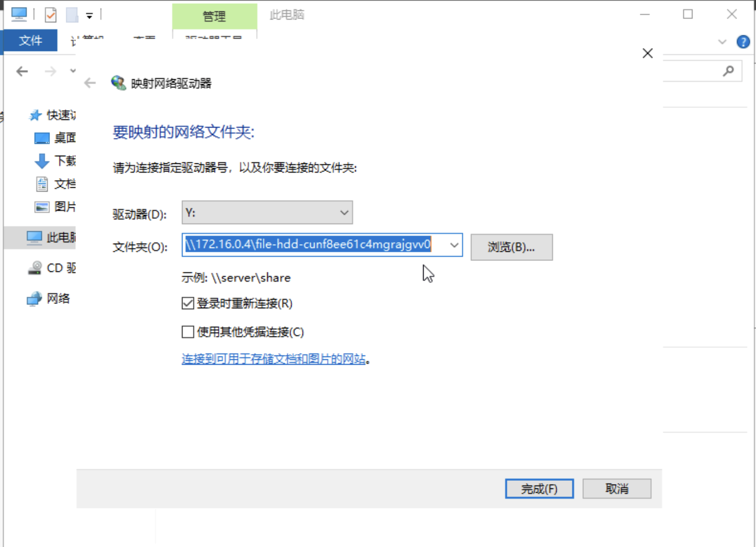756x547 pixels.
Task: Open the 图片 pictures icon
Action: 42,207
